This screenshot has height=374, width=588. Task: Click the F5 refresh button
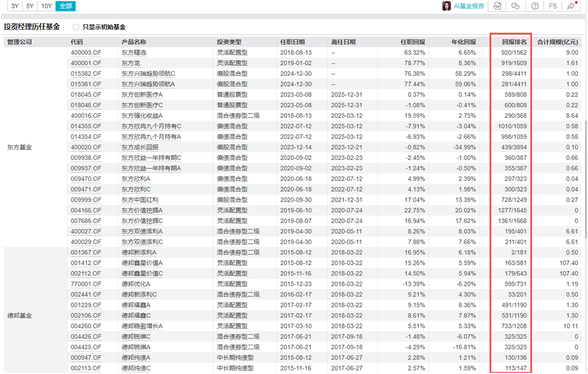(553, 6)
